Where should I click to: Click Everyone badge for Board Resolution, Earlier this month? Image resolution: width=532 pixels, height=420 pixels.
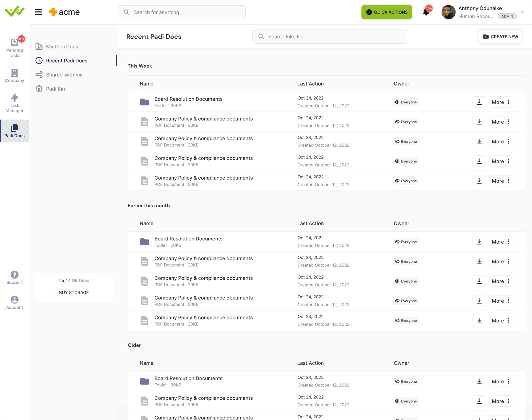click(x=406, y=242)
